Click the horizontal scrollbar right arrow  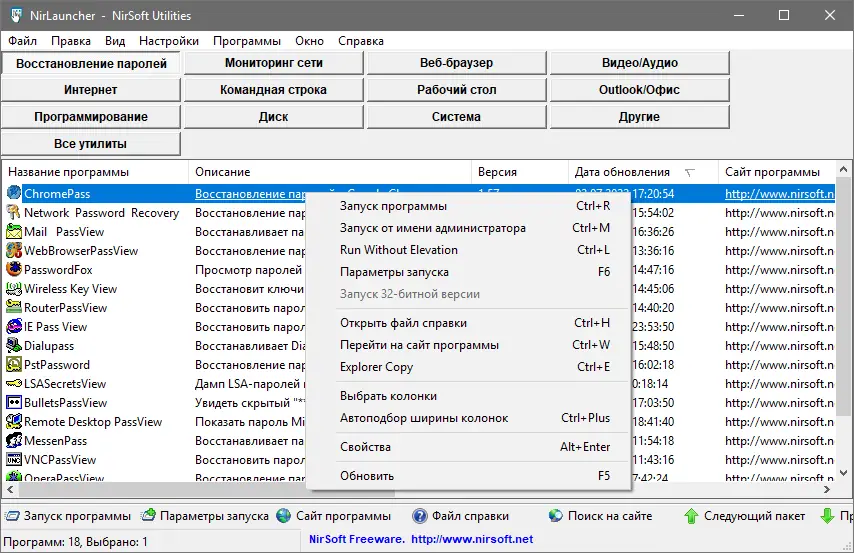(827, 489)
